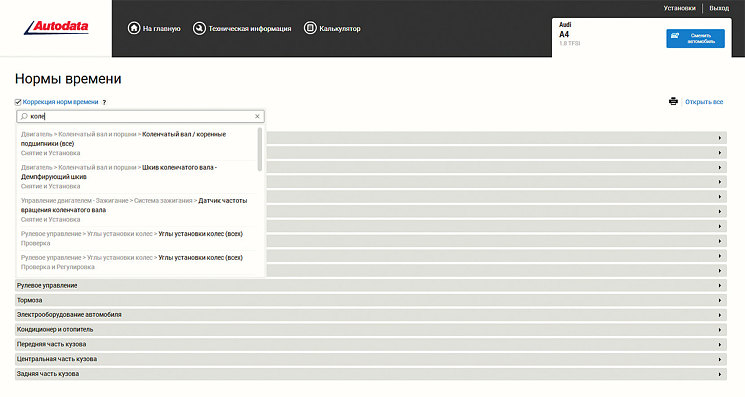
Task: Select suggestion Шкив коленчатого вала - Демпфирующий шкив
Action: (138, 177)
